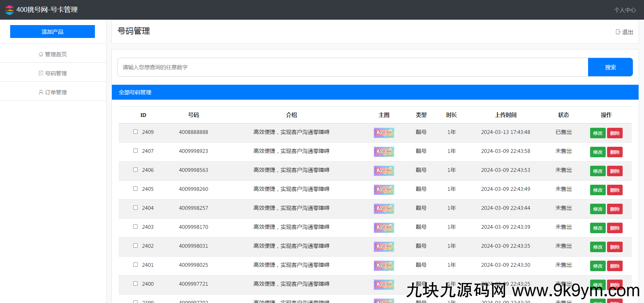
Task: Click the user icon beside 订单管理
Action: [x=41, y=92]
